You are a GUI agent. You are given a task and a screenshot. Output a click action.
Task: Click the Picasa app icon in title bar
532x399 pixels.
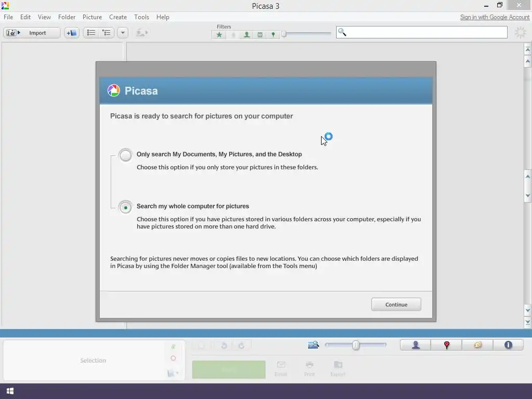point(5,5)
